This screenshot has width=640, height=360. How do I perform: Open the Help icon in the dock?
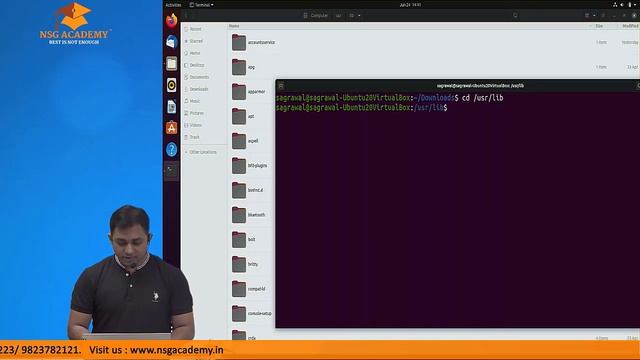(x=171, y=149)
